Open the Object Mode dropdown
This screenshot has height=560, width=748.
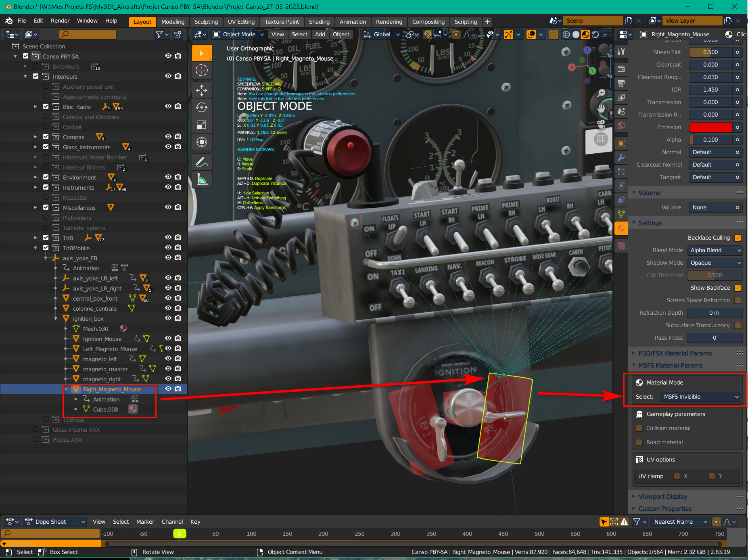coord(238,35)
